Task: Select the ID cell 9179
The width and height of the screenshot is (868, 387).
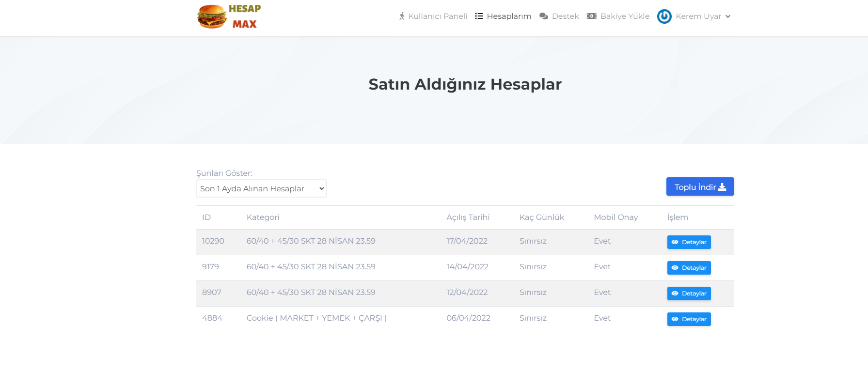Action: [210, 267]
